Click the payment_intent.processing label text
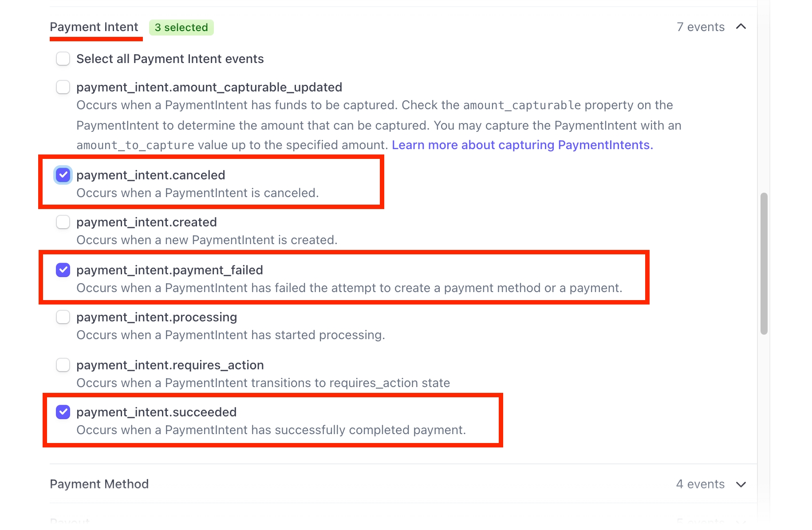812x530 pixels. pos(157,317)
